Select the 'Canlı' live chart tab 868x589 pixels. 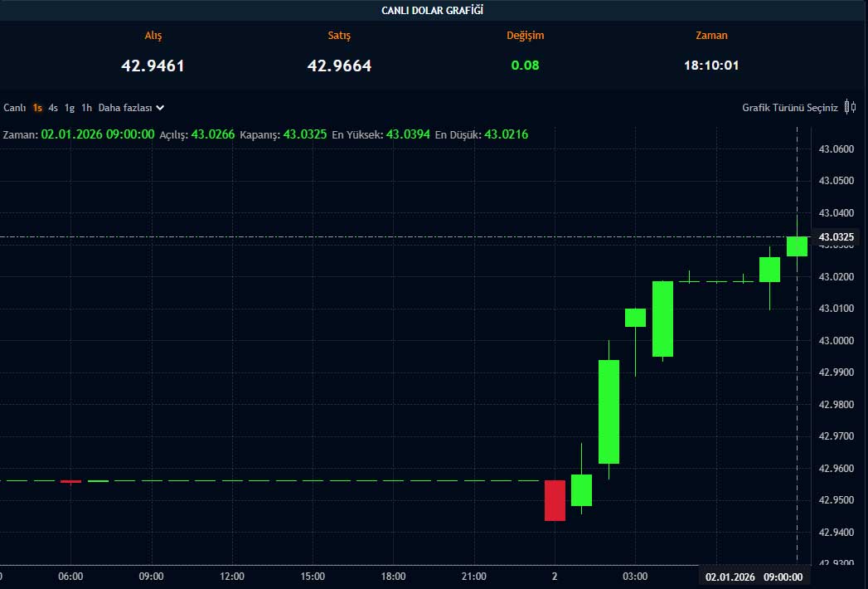point(15,108)
